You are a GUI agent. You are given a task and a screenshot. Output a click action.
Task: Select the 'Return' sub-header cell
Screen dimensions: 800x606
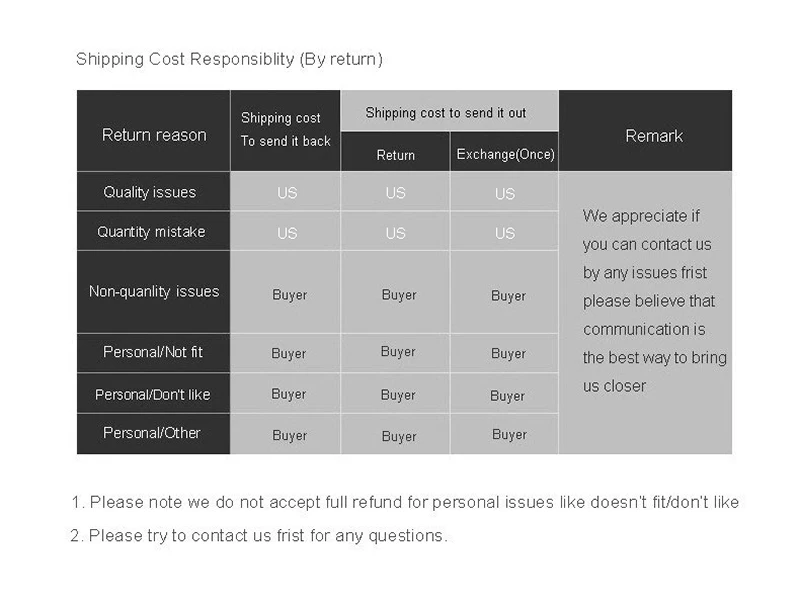(x=395, y=152)
